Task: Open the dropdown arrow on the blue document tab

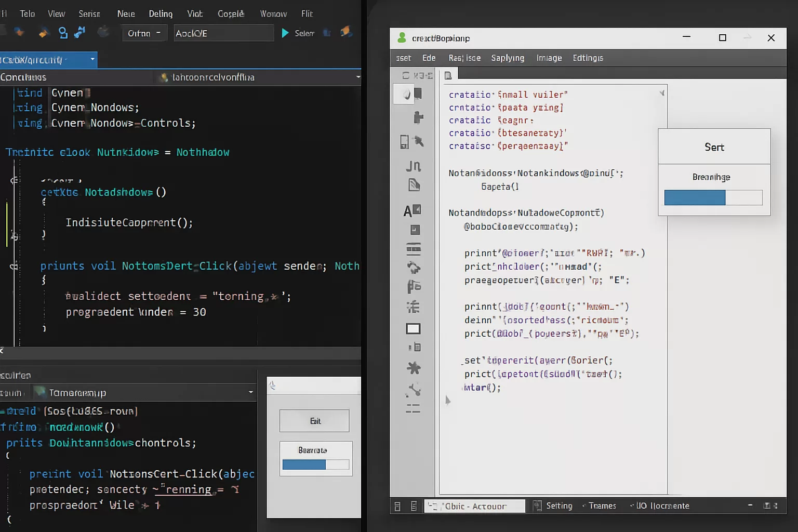Action: pyautogui.click(x=92, y=59)
